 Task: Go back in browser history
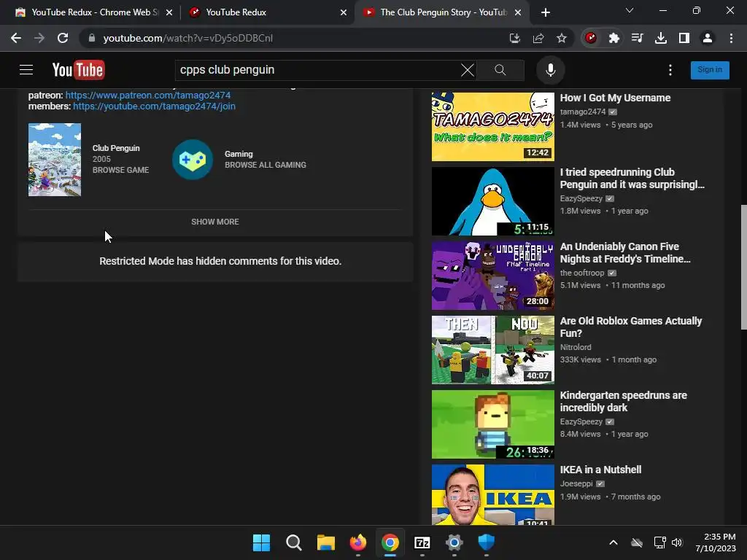pyautogui.click(x=16, y=38)
